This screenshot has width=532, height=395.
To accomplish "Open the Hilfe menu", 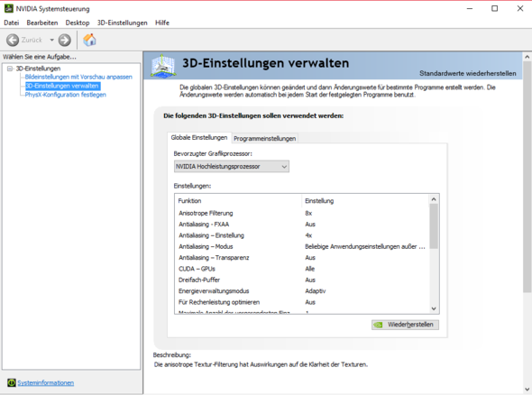I will (162, 23).
